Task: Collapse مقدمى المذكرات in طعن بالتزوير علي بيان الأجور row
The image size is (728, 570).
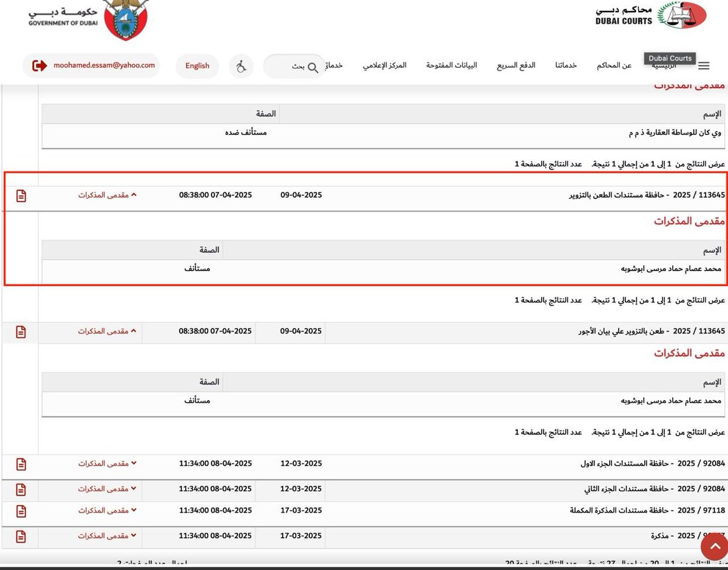Action: (x=107, y=331)
